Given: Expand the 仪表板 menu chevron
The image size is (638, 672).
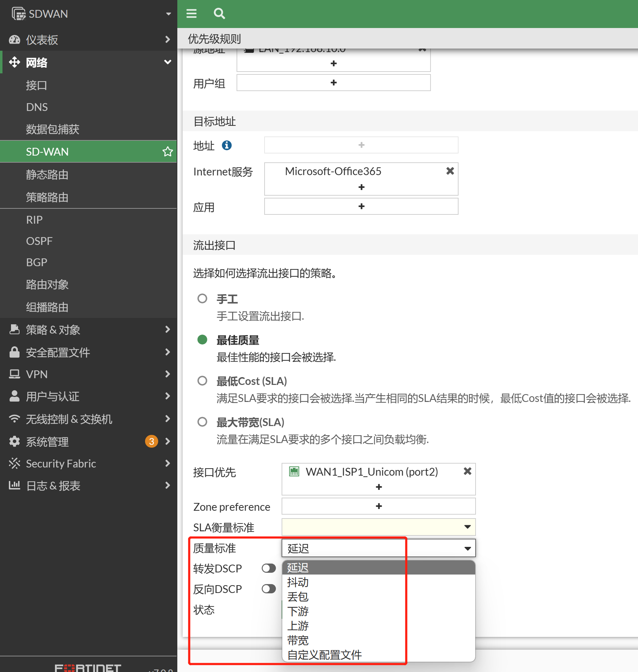Looking at the screenshot, I should coord(168,39).
